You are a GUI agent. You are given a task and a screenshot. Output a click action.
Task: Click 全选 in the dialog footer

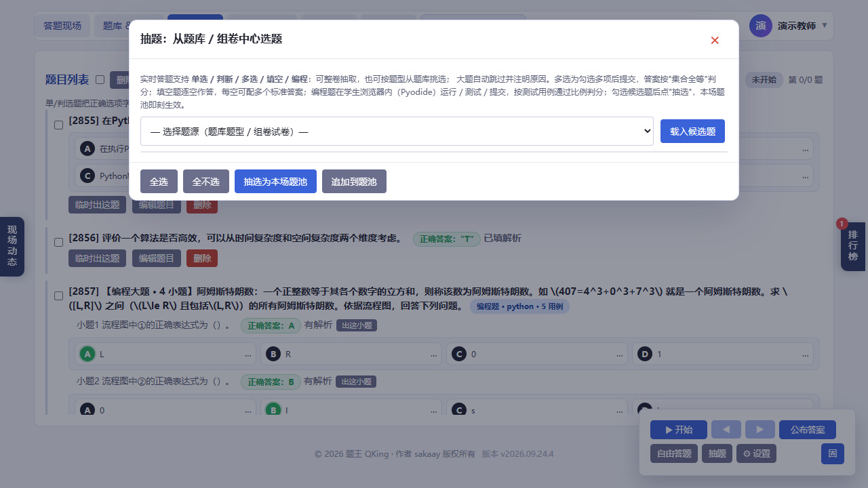pos(159,182)
